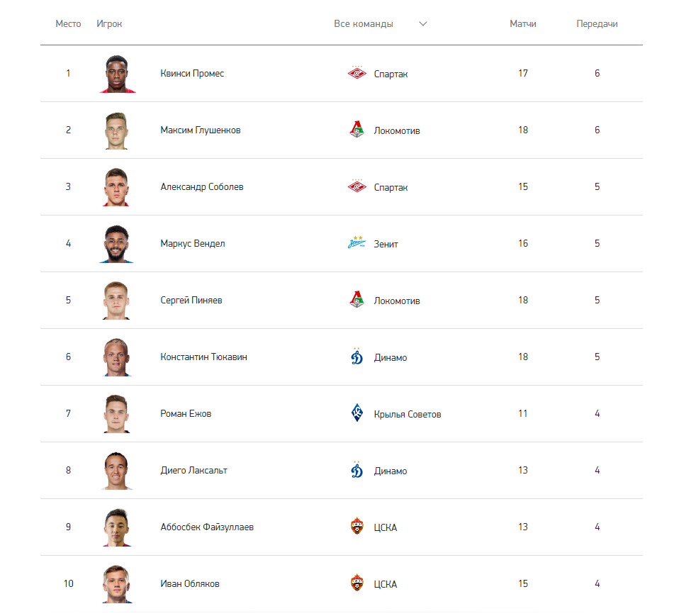Screen dimensions: 674x616
Task: Click the Локомотив team name in Пиняев row
Action: point(397,301)
